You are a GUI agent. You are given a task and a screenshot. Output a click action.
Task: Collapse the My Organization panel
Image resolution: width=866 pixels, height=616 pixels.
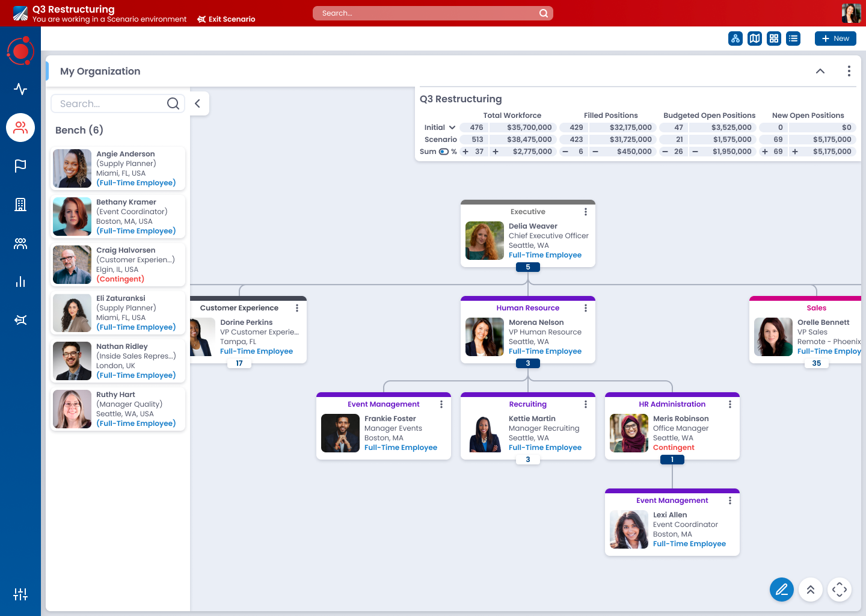coord(820,71)
